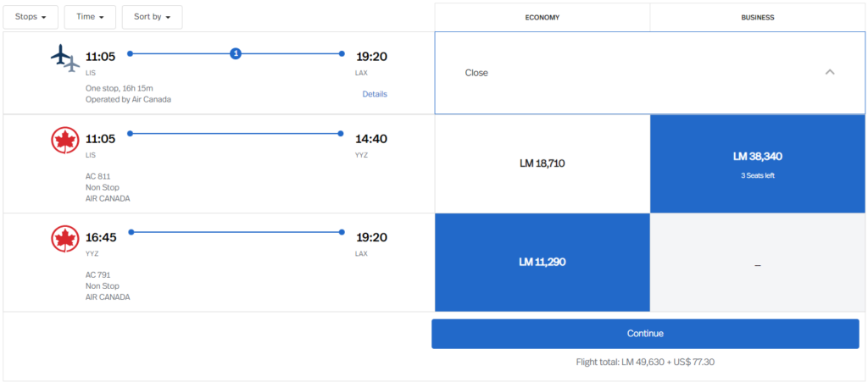Click the one-stop marker on the route line

point(236,53)
